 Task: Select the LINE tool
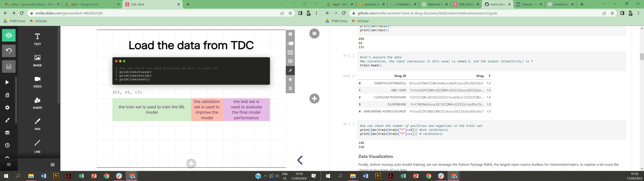37,146
